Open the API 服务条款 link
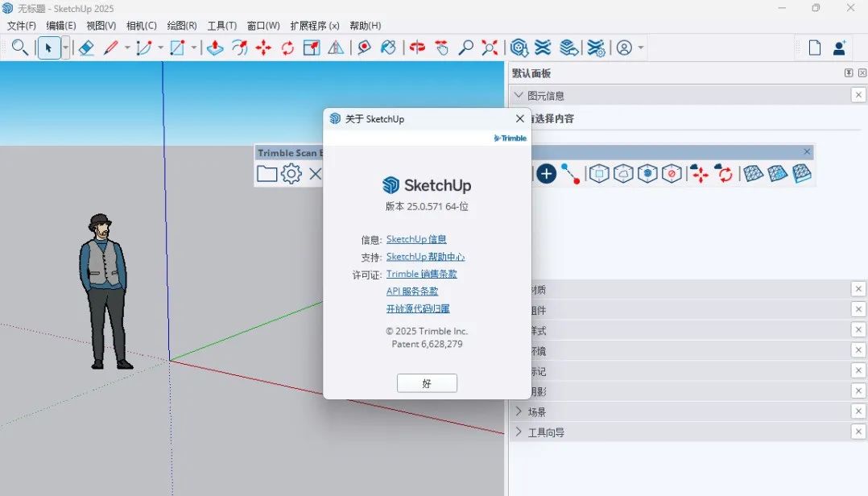 (412, 291)
